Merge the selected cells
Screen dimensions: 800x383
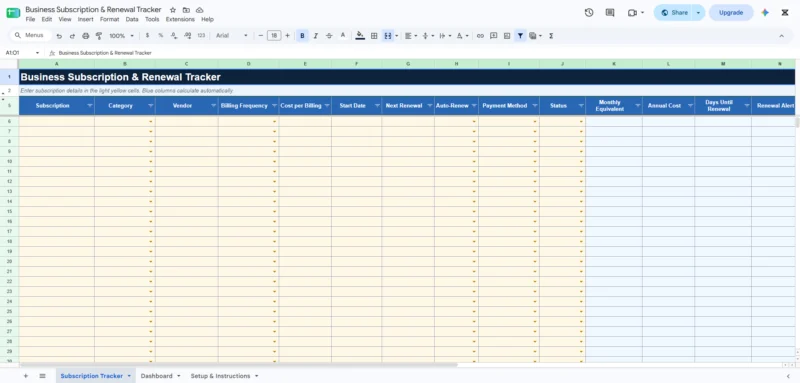click(388, 36)
